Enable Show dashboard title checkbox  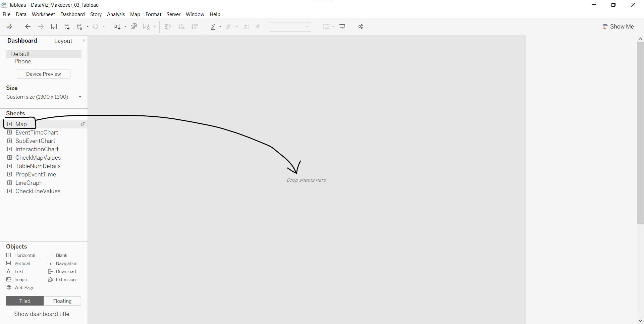pos(9,314)
